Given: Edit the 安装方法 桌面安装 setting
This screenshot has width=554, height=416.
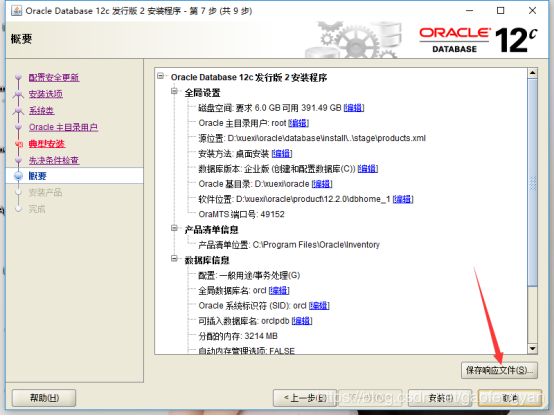Looking at the screenshot, I should tap(282, 153).
